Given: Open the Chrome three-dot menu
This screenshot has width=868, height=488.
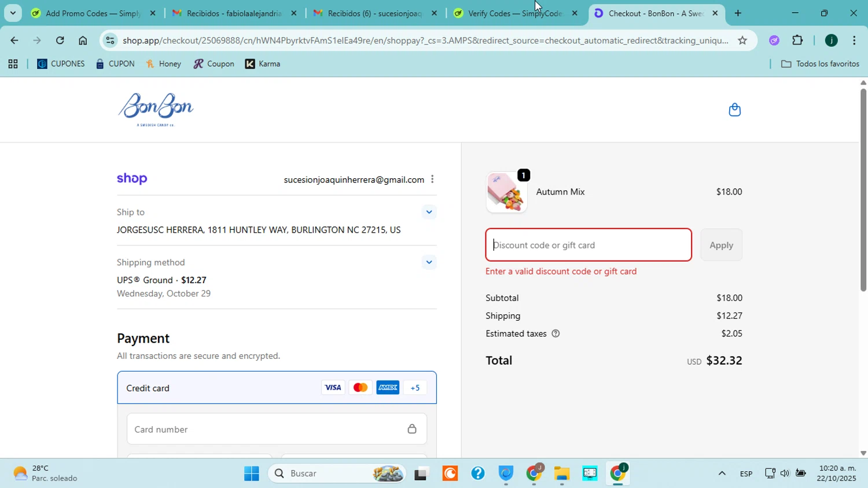Looking at the screenshot, I should [855, 41].
